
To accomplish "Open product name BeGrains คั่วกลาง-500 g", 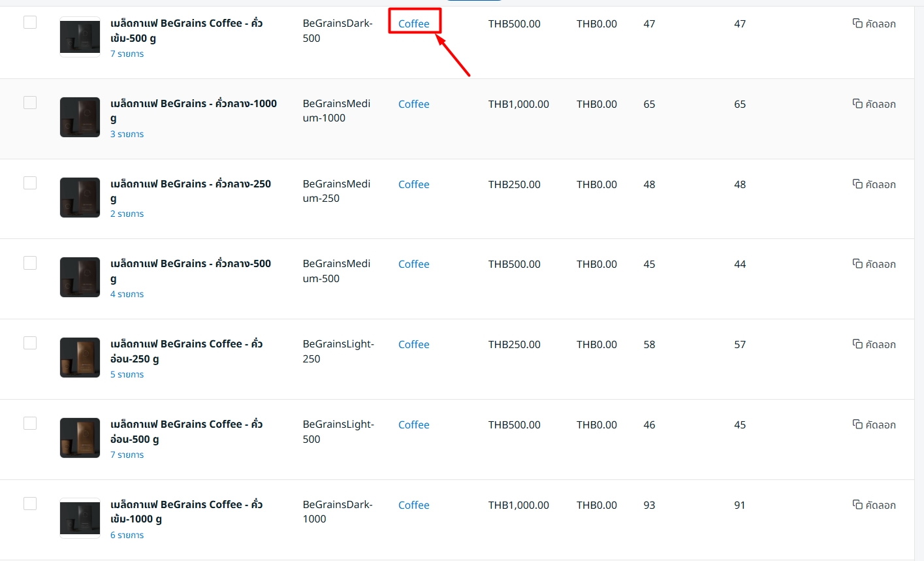I will pos(190,264).
